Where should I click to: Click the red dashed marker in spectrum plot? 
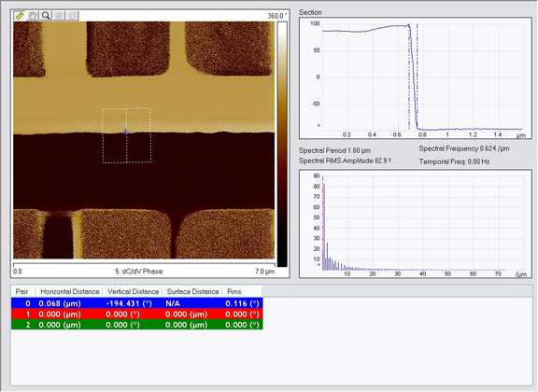(x=323, y=223)
